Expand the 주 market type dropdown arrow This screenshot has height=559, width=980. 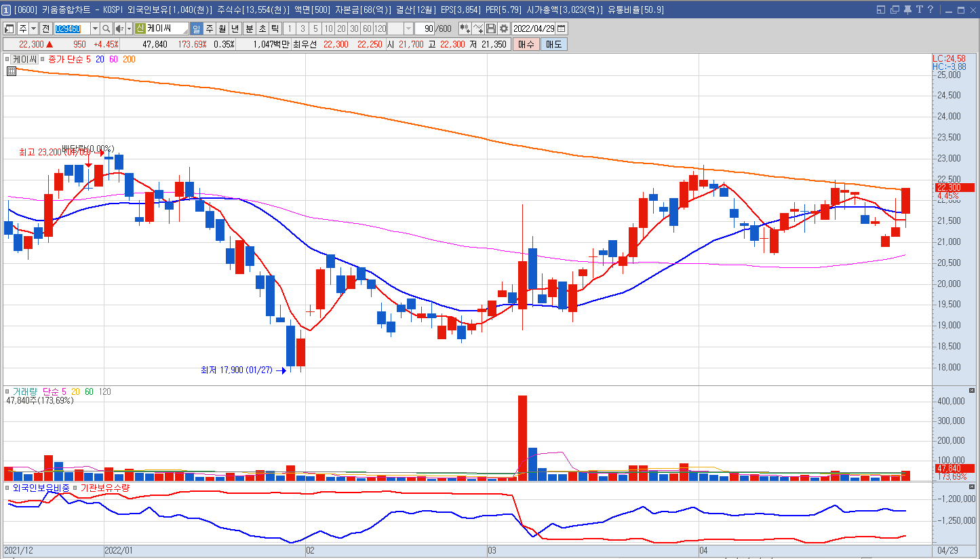coord(34,28)
